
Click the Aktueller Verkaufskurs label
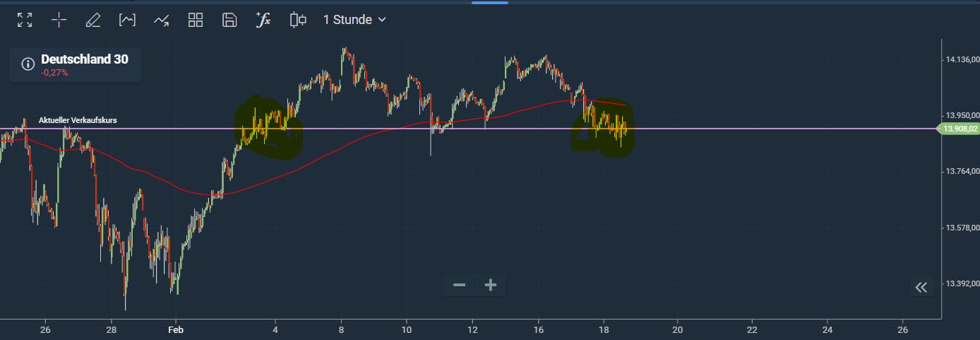pyautogui.click(x=78, y=120)
